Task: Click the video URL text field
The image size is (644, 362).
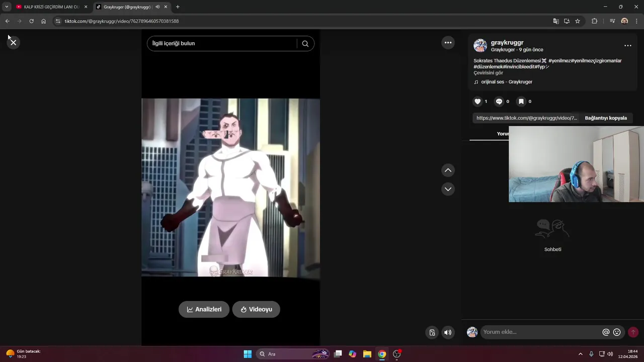Action: point(527,118)
